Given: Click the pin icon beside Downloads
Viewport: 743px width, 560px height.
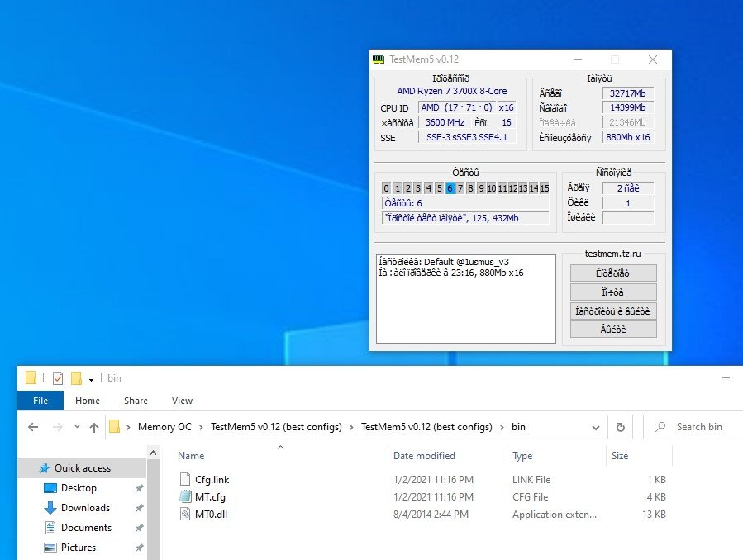Looking at the screenshot, I should click(140, 508).
